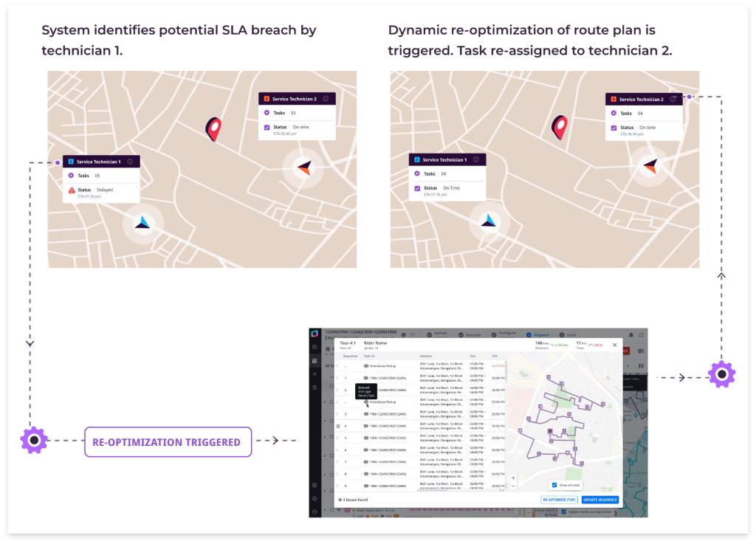This screenshot has width=756, height=544.
Task: Click the delayed warning triangle icon
Action: click(72, 190)
